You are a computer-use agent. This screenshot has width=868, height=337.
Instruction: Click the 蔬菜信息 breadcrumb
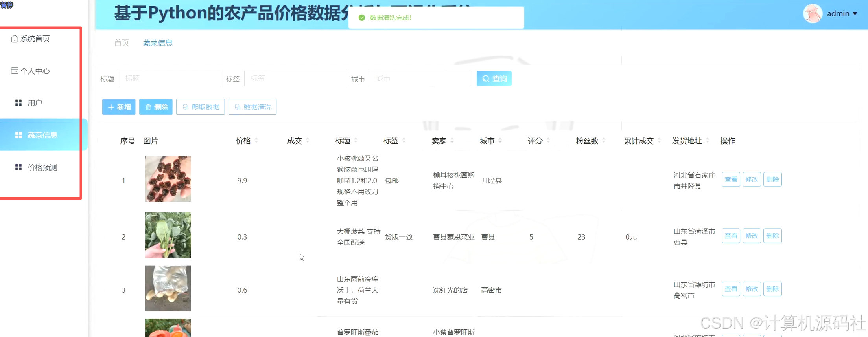[158, 43]
